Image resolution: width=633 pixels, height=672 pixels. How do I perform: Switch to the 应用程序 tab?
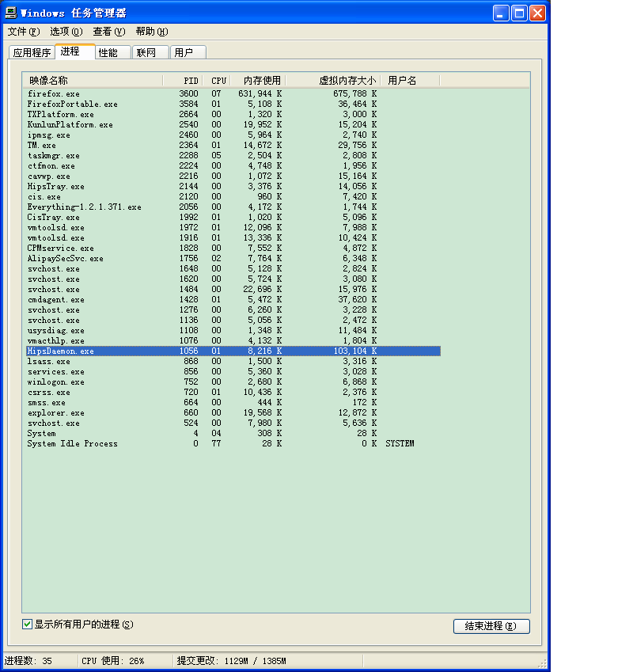click(x=32, y=53)
